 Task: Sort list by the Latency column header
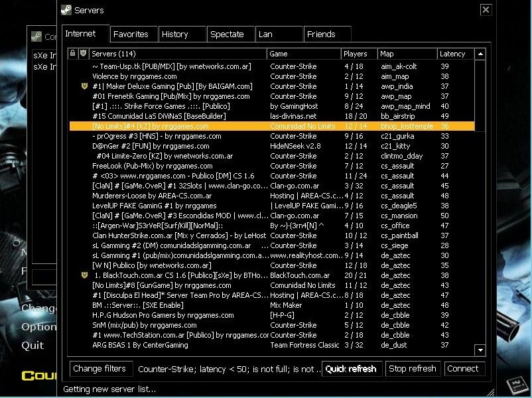pyautogui.click(x=456, y=54)
